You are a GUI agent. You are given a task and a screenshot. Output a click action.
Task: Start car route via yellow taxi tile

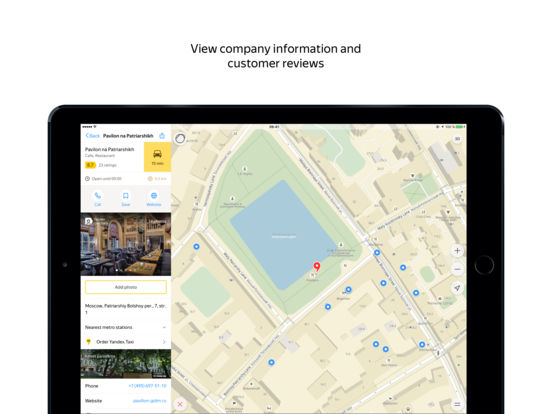tap(157, 157)
